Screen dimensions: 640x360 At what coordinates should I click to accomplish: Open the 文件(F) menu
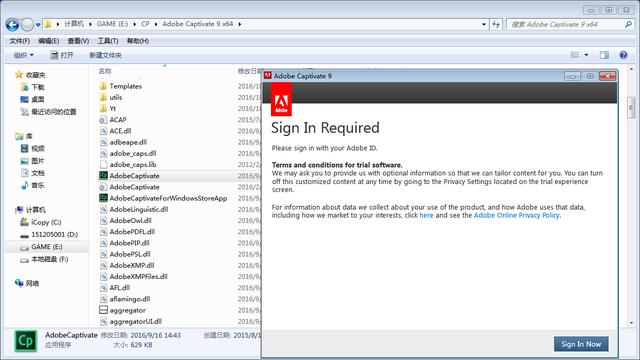click(x=20, y=41)
